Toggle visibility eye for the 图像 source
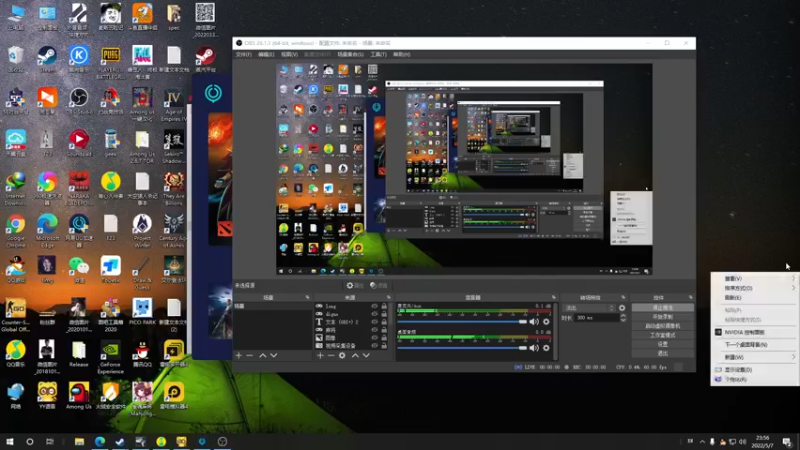Viewport: 800px width, 450px height. 374,338
